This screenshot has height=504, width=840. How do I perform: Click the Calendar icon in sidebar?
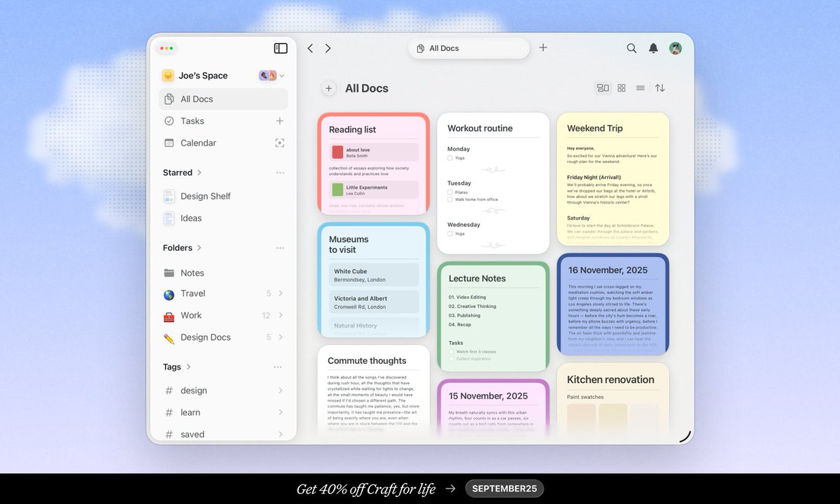169,143
